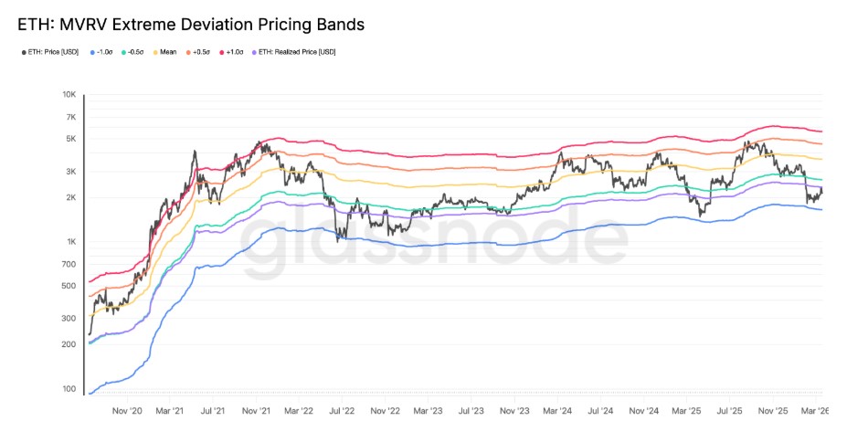Toggle the +0.5σ band legend entry
868x442 pixels.
point(199,52)
